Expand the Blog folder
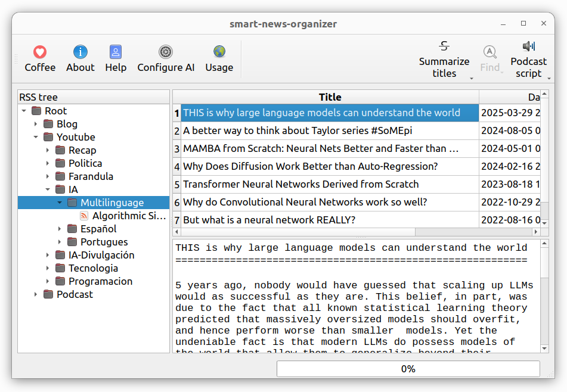 point(35,124)
